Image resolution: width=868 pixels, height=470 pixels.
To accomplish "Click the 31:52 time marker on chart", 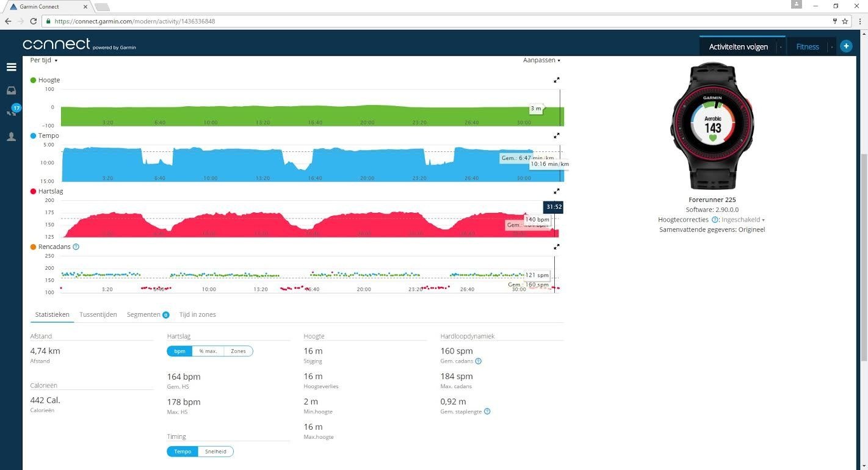I will (553, 208).
